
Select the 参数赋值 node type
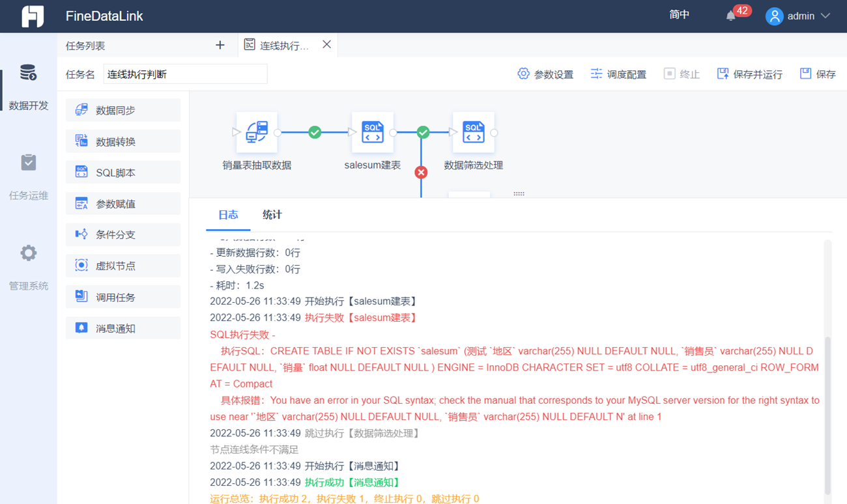pyautogui.click(x=123, y=204)
